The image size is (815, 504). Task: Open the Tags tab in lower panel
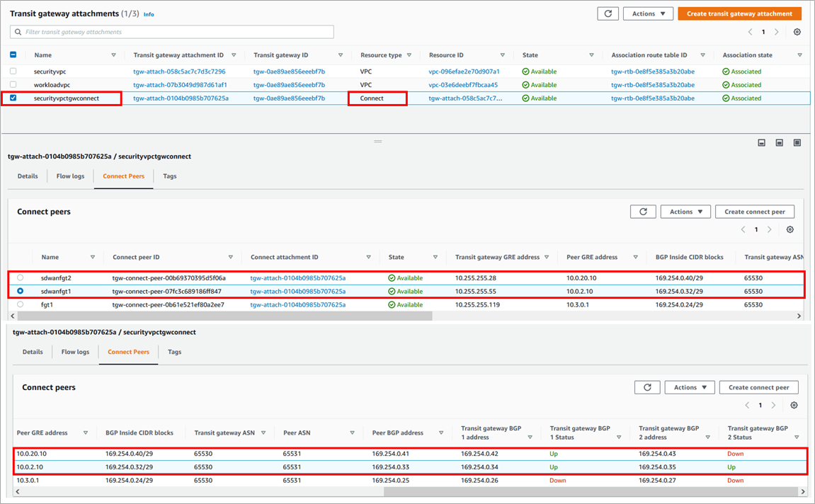point(174,352)
